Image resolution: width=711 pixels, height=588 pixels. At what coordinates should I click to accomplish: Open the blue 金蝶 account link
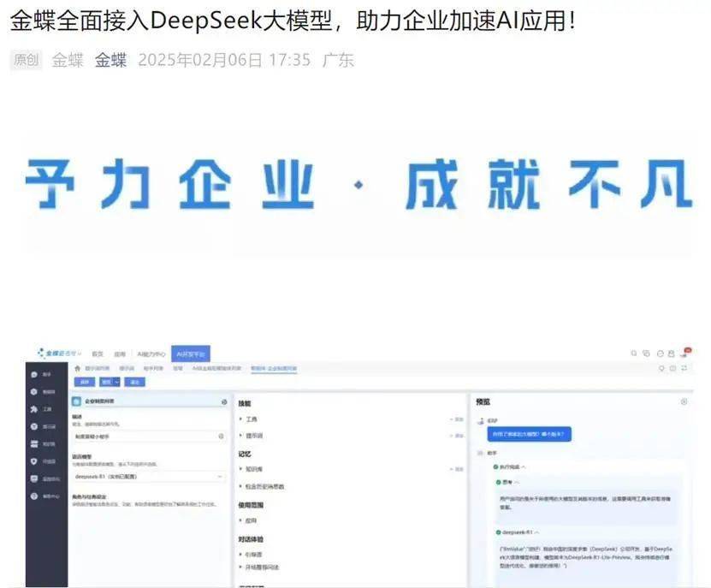point(110,60)
